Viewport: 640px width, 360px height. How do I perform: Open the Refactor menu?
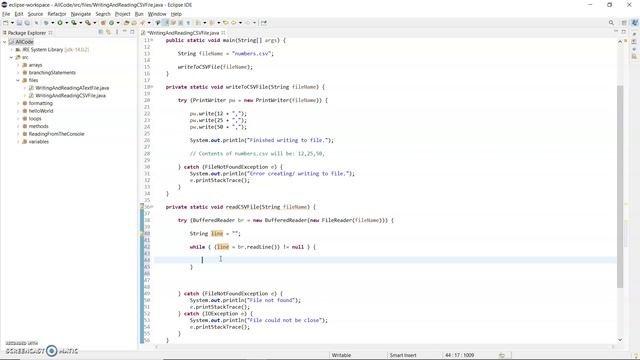coord(57,14)
